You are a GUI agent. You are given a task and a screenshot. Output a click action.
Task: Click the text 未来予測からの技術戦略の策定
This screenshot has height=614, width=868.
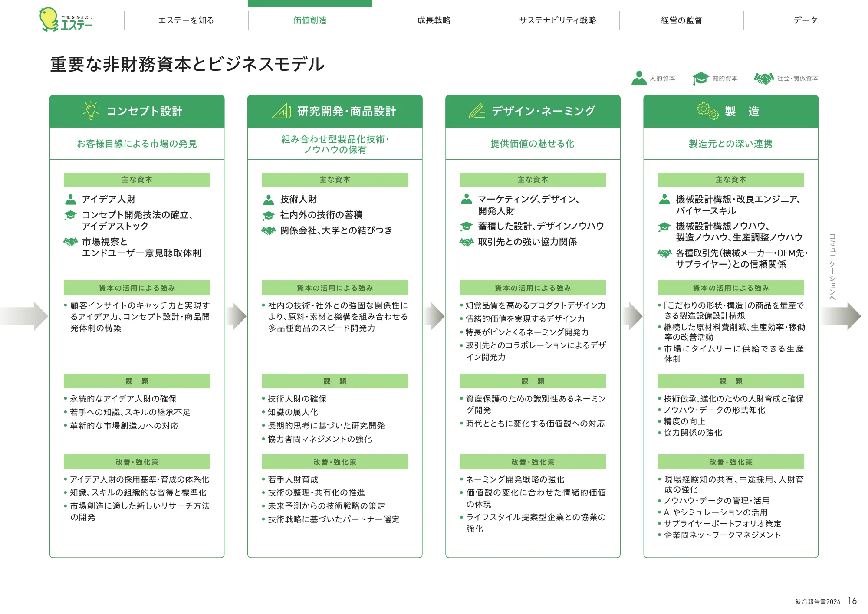pos(326,506)
